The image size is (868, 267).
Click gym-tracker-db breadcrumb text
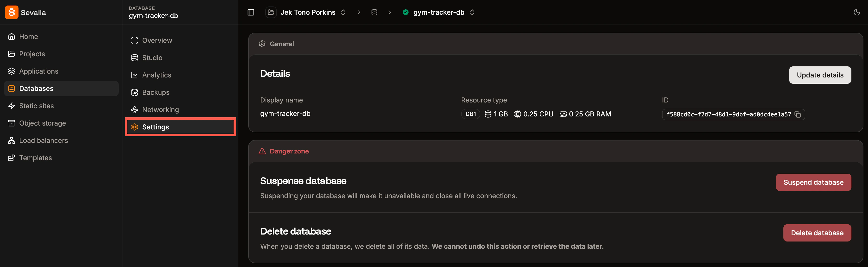[x=439, y=13]
